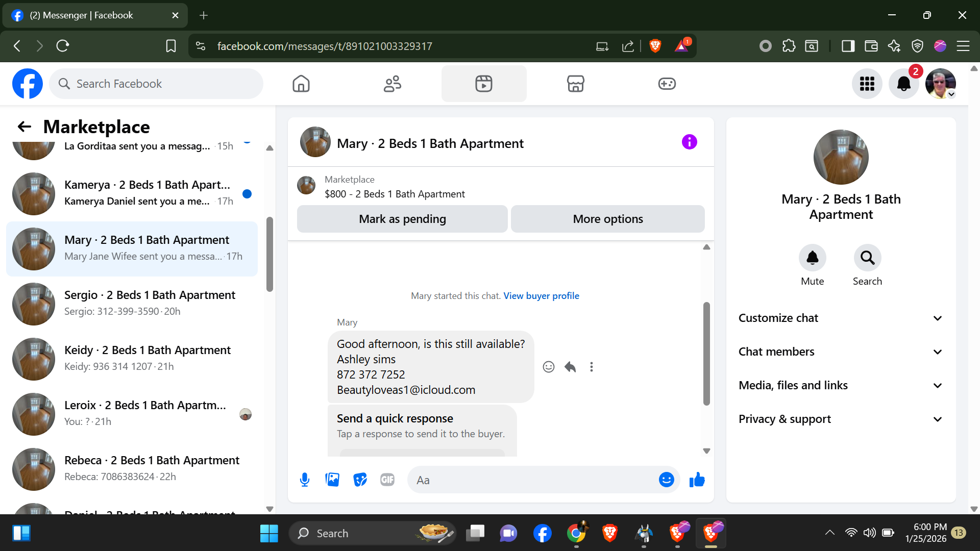
Task: Choose a sticker from the sticker icon
Action: point(360,480)
